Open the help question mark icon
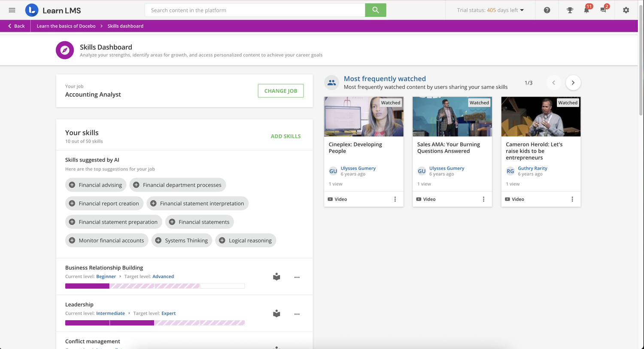Viewport: 644px width, 349px height. pos(547,10)
